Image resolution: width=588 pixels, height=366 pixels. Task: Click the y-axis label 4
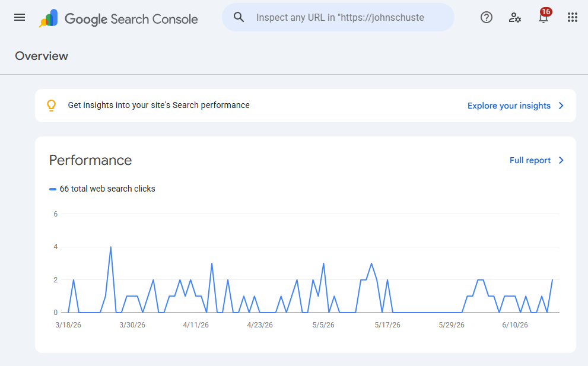[56, 247]
